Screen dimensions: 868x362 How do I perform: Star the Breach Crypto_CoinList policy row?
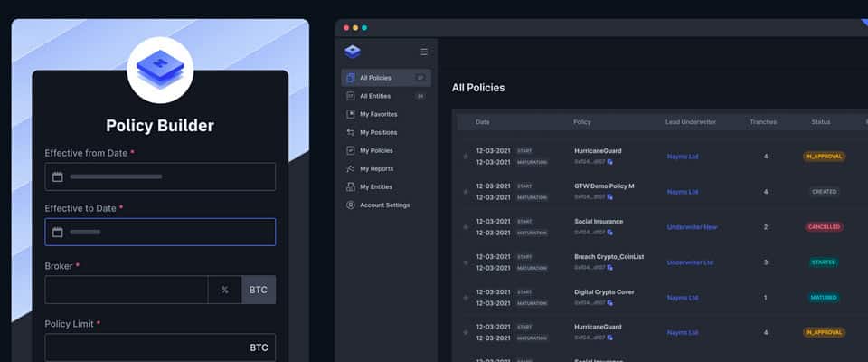click(465, 262)
